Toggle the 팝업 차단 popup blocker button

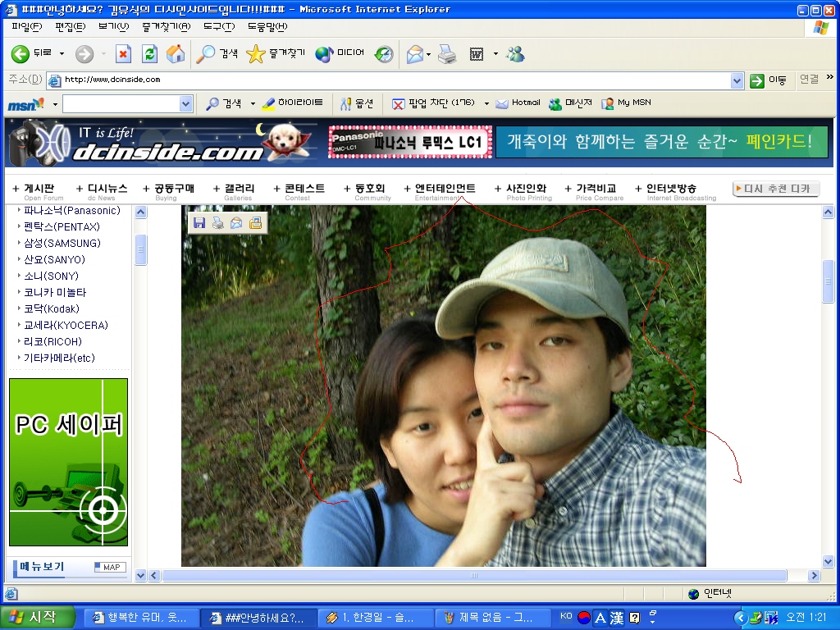coord(433,103)
